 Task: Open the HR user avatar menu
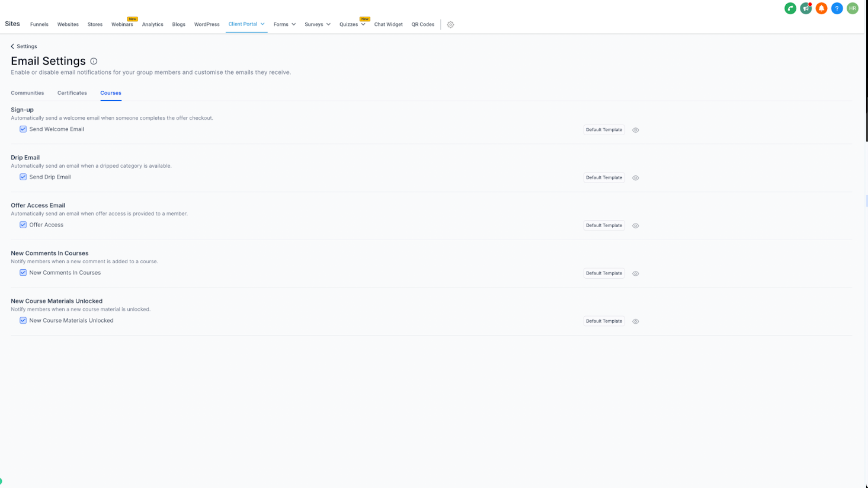(x=852, y=8)
